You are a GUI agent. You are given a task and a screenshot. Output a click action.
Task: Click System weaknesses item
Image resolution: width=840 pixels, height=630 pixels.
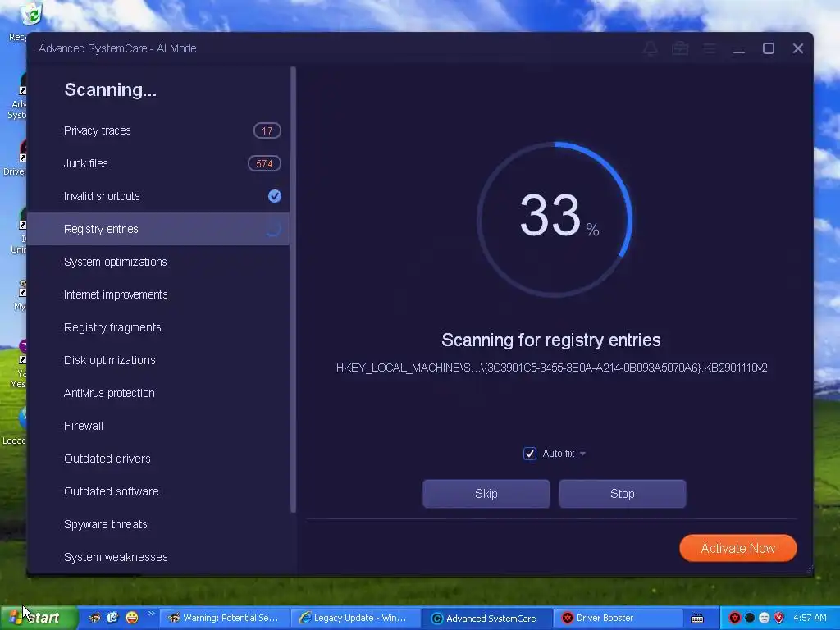pyautogui.click(x=158, y=557)
